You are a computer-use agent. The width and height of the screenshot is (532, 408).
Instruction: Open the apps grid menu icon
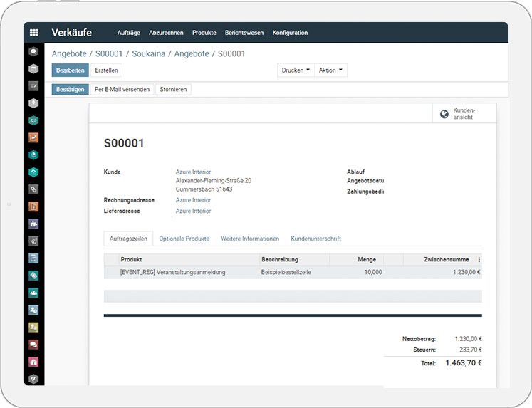point(34,33)
